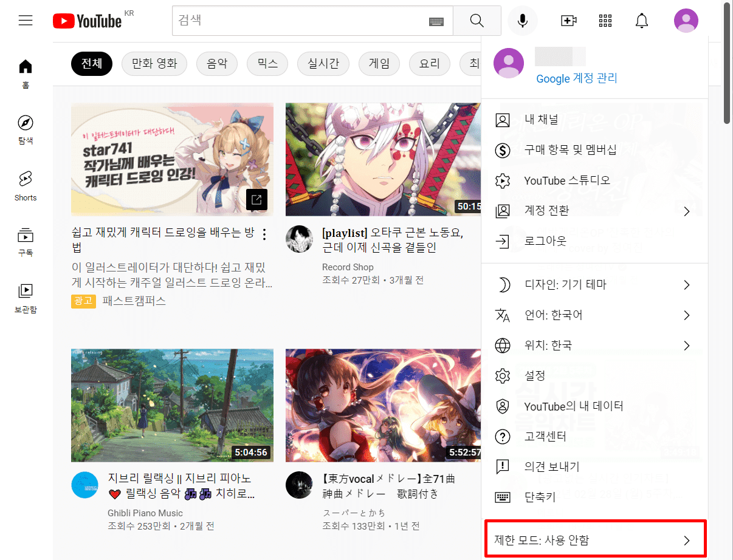Viewport: 733px width, 560px height.
Task: Open the 패스트캠퍼스 advertiser link
Action: point(134,301)
